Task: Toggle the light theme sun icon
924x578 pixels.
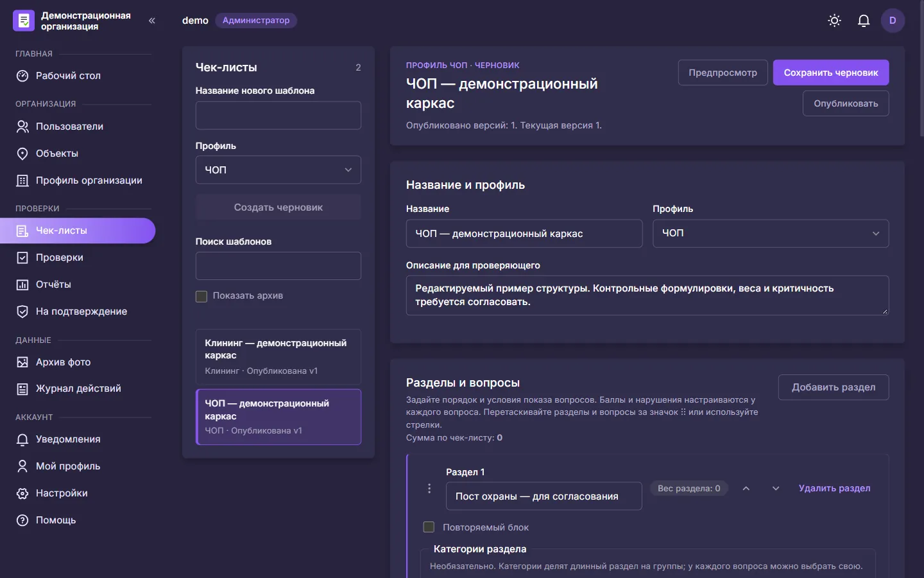Action: [x=834, y=21]
